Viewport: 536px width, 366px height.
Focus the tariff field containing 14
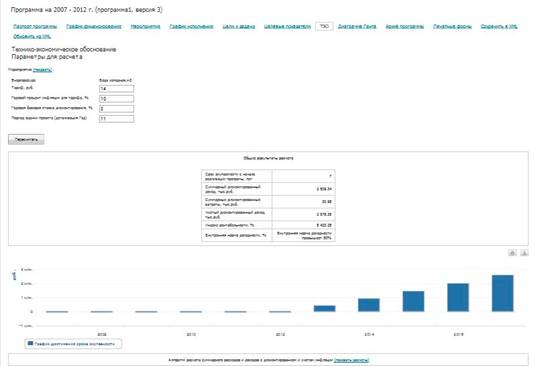tap(116, 89)
